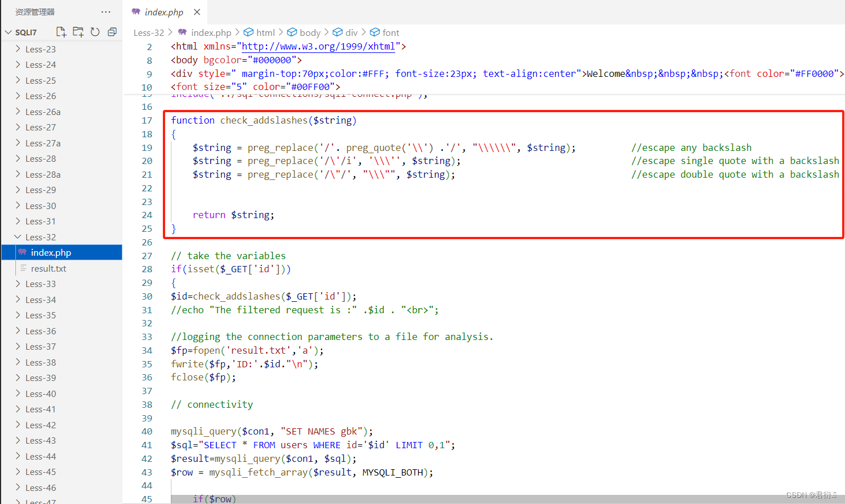The width and height of the screenshot is (845, 504).
Task: Click the 'SET NAMES gbk' query line
Action: coord(272,431)
